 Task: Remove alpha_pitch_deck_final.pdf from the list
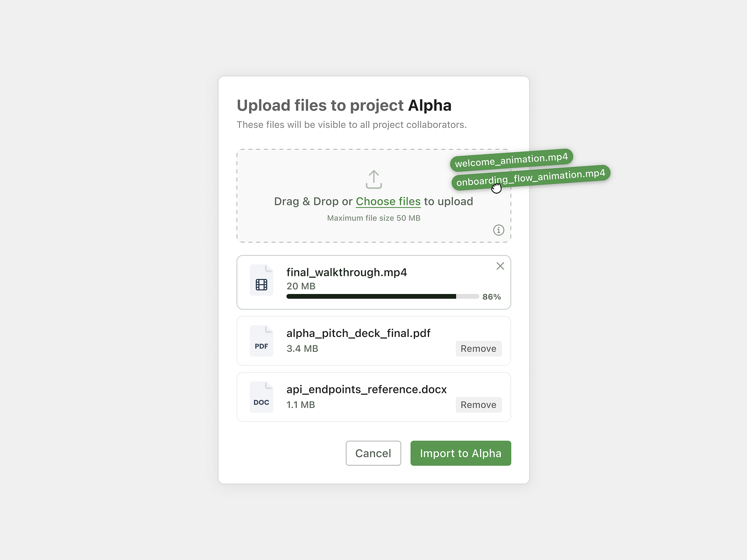479,349
